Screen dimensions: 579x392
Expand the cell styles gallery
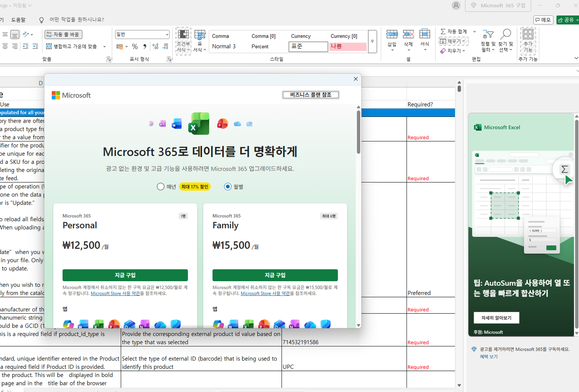[372, 41]
